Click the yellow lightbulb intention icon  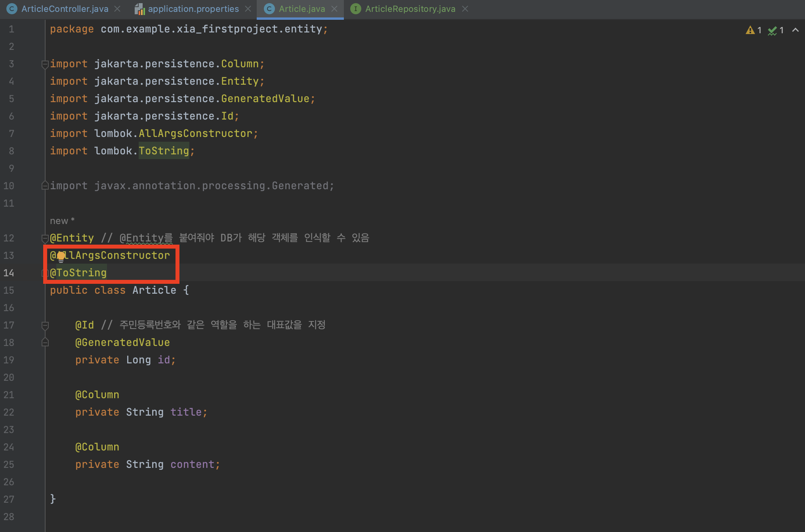(61, 256)
